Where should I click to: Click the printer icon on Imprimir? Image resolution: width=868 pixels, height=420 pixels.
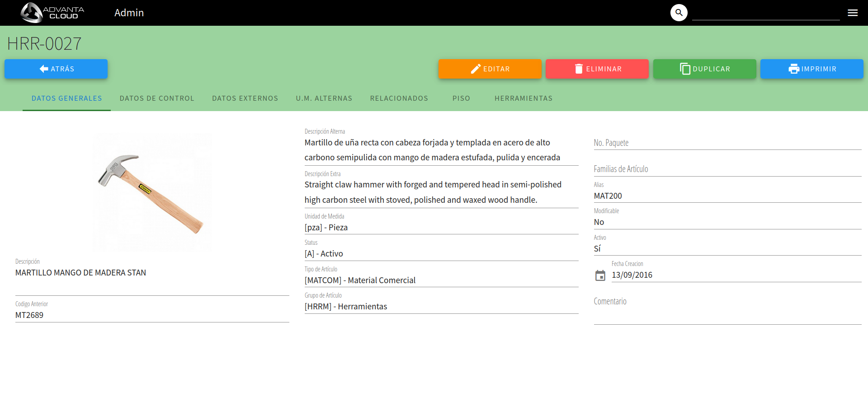[794, 69]
